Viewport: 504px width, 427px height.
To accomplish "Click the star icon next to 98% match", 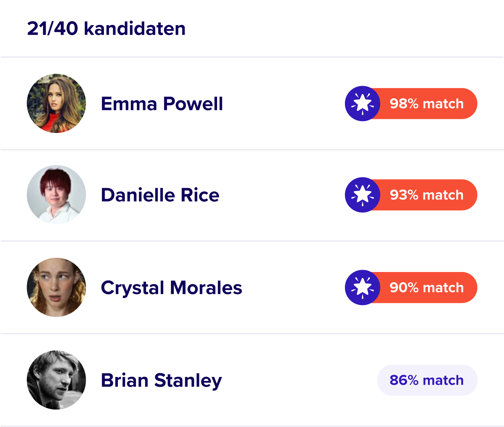I will click(x=363, y=103).
